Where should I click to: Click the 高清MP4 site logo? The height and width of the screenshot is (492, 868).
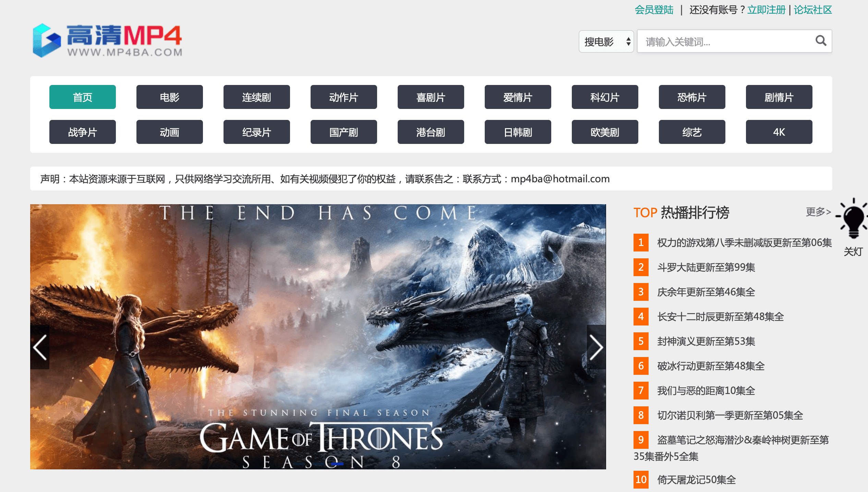[x=108, y=40]
